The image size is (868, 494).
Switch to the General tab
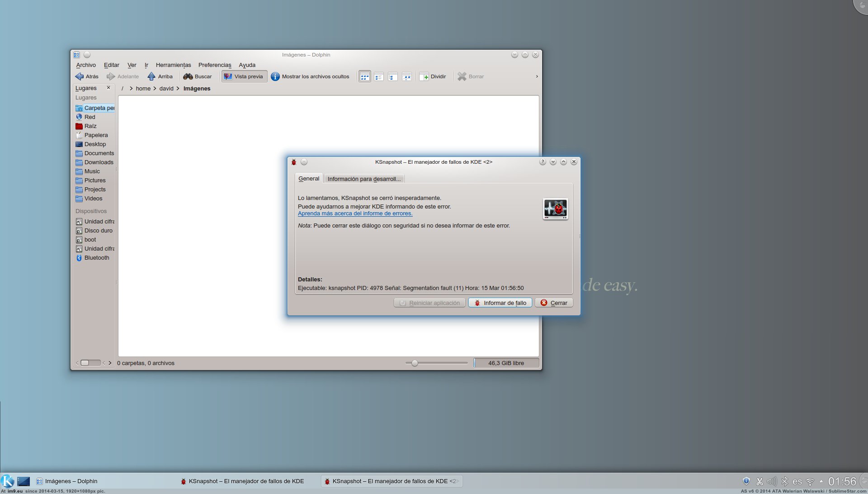309,179
